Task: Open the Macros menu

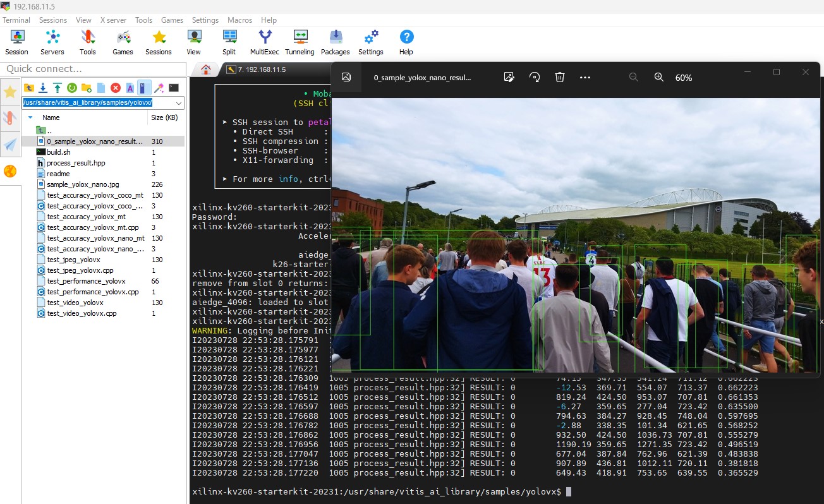Action: pos(239,20)
